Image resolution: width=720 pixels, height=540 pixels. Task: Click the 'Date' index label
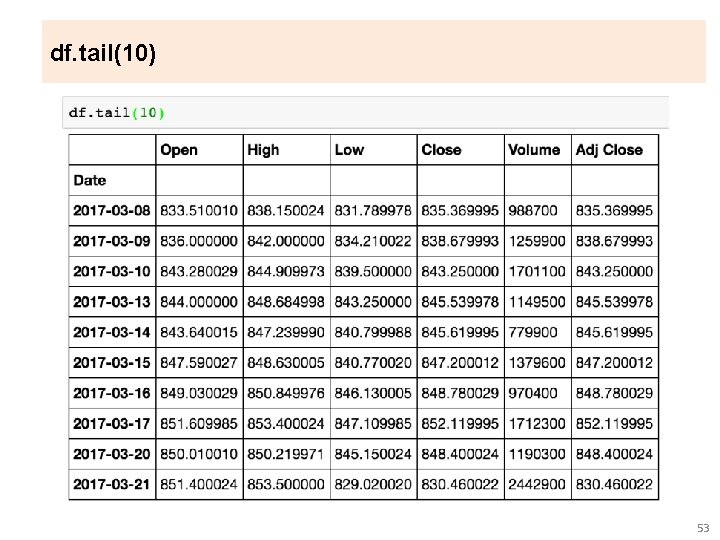(90, 180)
